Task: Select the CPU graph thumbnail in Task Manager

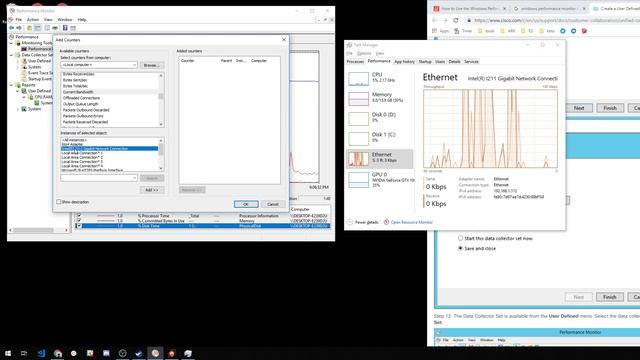Action: click(358, 79)
